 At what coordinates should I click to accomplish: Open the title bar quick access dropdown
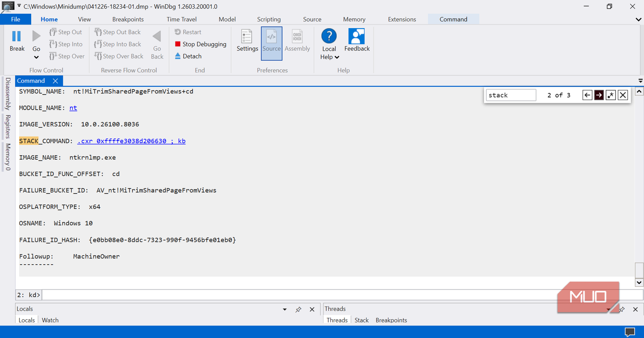(19, 6)
